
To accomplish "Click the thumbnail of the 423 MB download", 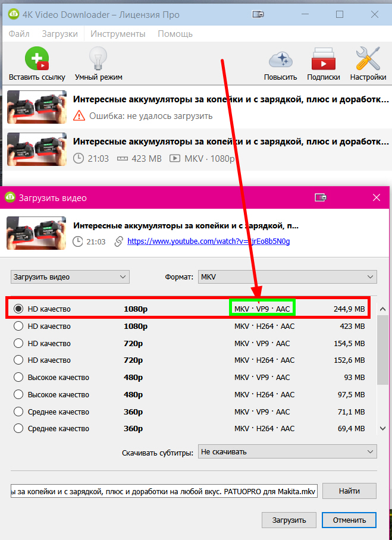I will point(36,149).
